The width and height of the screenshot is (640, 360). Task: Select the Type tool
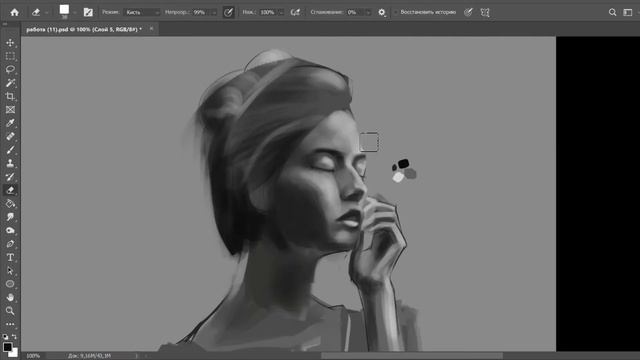tap(10, 258)
